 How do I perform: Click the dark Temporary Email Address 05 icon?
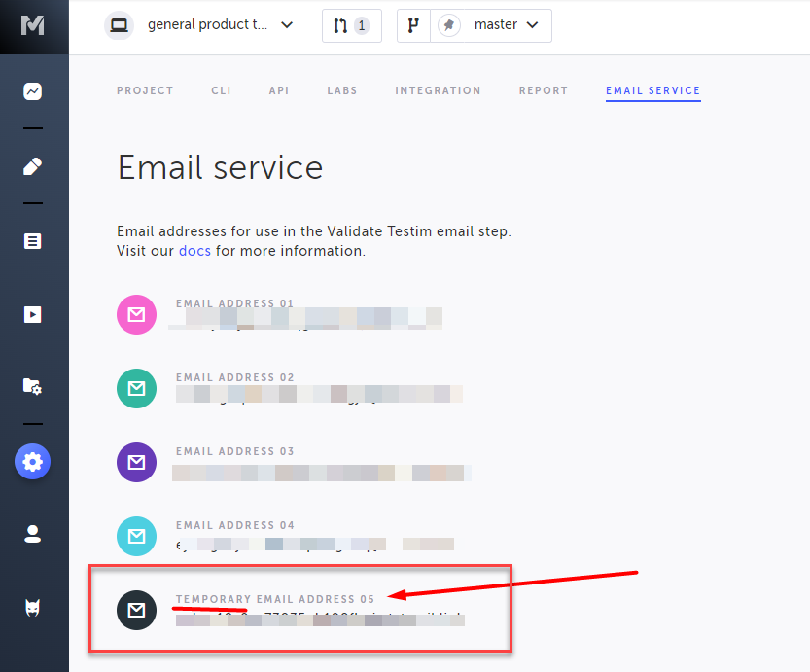(x=136, y=610)
